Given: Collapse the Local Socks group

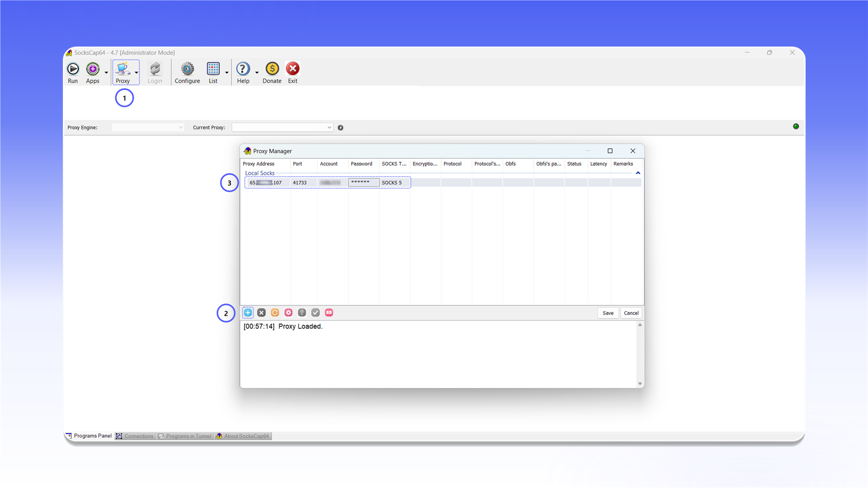Looking at the screenshot, I should [x=638, y=173].
